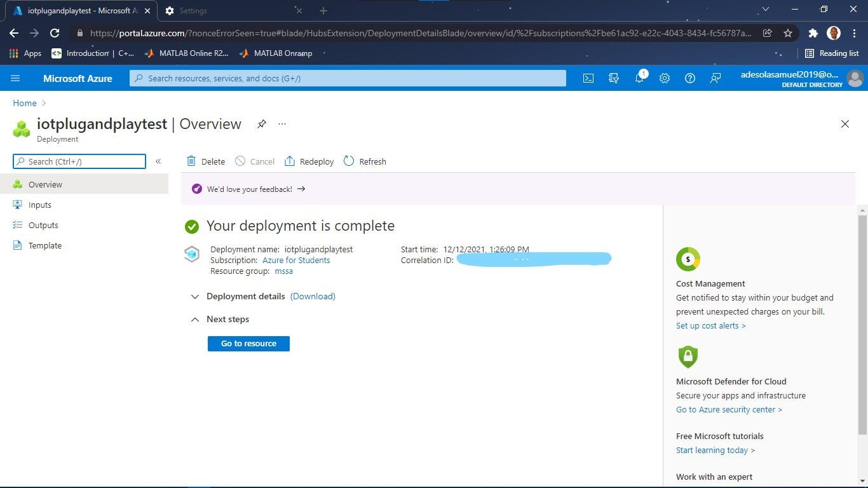This screenshot has height=488, width=868.
Task: Open the browser Extensions puzzle icon
Action: click(813, 33)
